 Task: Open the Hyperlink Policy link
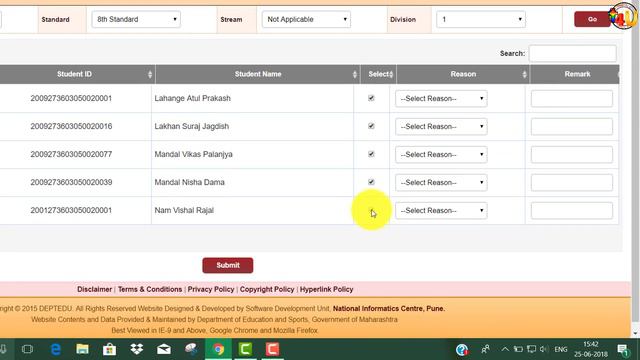(327, 289)
